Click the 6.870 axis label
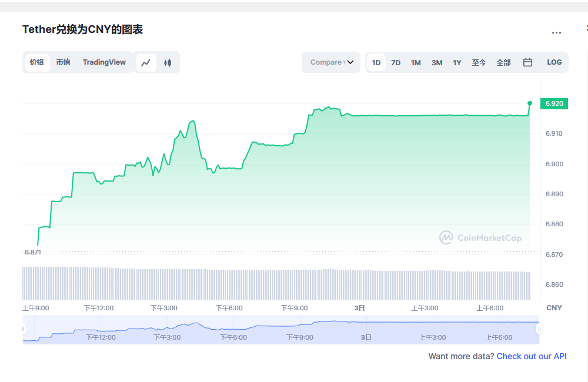 coord(554,254)
